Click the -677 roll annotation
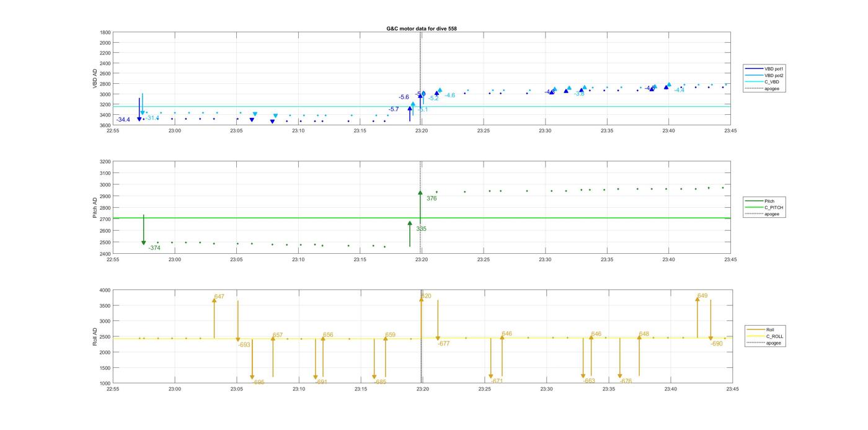The width and height of the screenshot is (868, 430). (443, 344)
